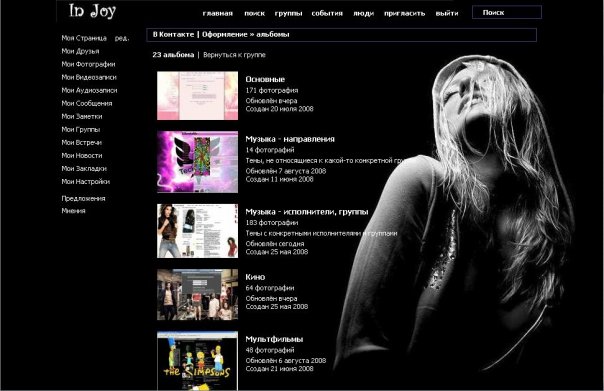The image size is (604, 391).
Task: Open Музыка - исполнители, группы album title
Action: pos(307,212)
